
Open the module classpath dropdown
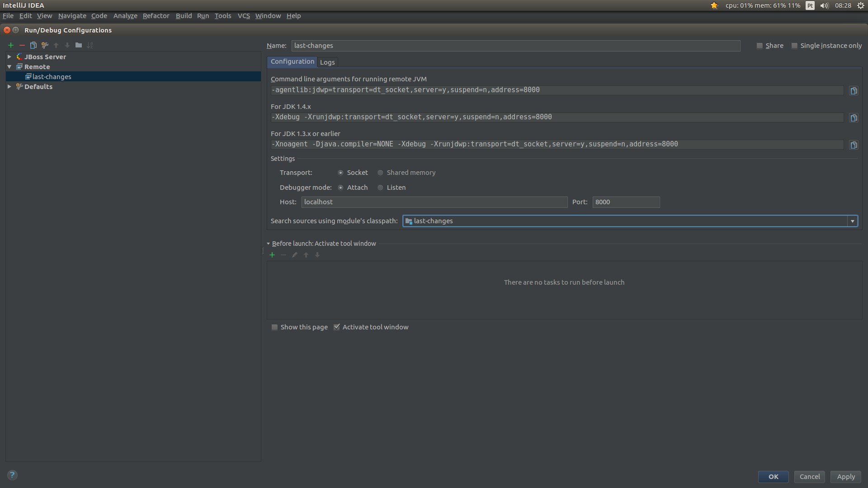click(853, 221)
